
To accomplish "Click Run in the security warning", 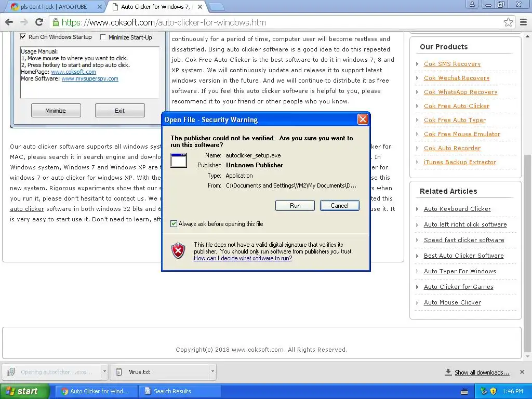I will pos(295,205).
